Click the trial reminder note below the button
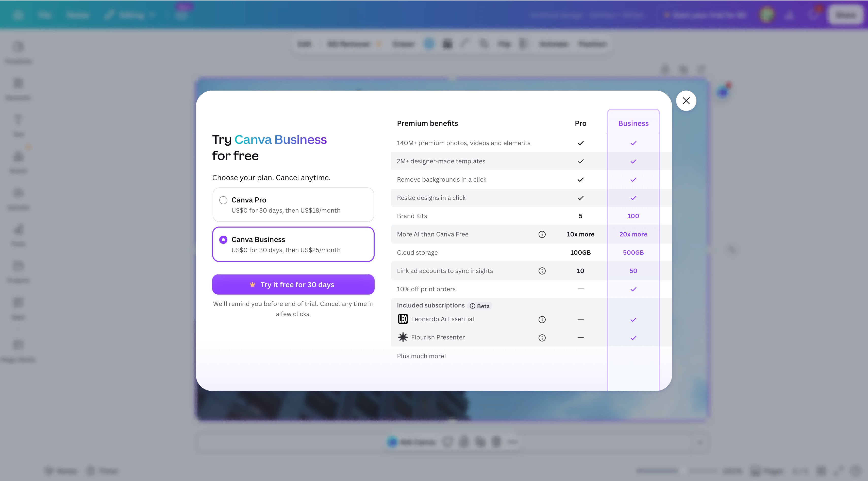 tap(293, 309)
